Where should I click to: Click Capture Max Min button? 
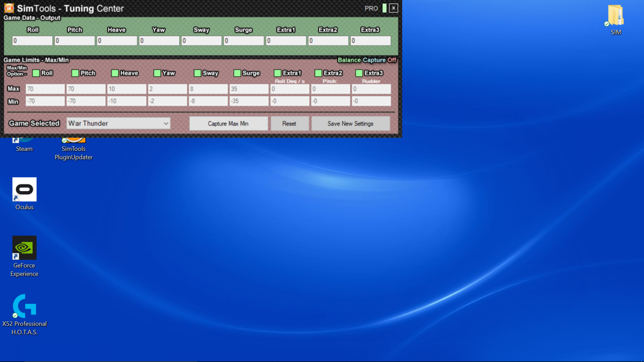click(x=228, y=123)
